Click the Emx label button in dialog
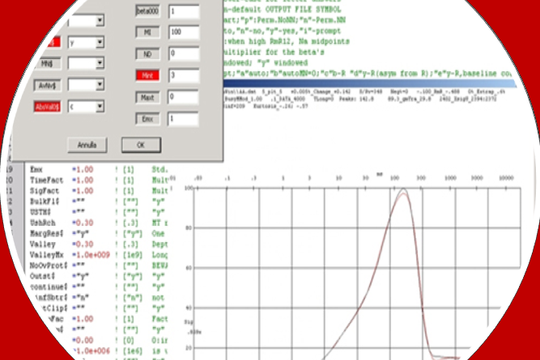This screenshot has height=360, width=540. click(x=147, y=119)
